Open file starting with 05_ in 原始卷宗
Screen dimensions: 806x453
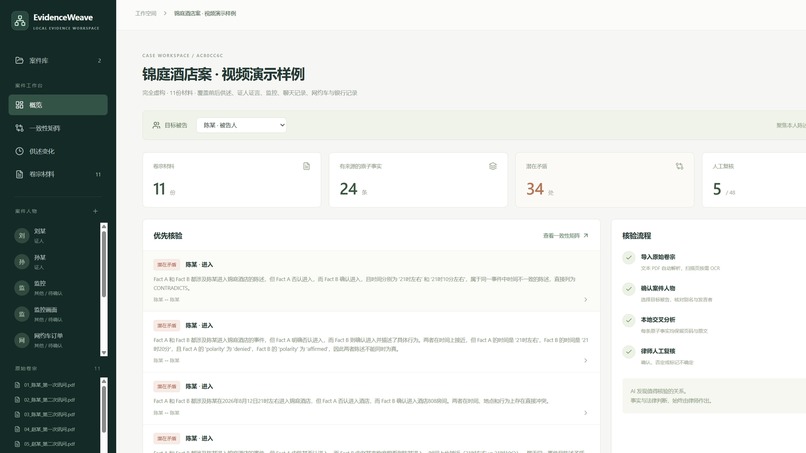(x=49, y=444)
